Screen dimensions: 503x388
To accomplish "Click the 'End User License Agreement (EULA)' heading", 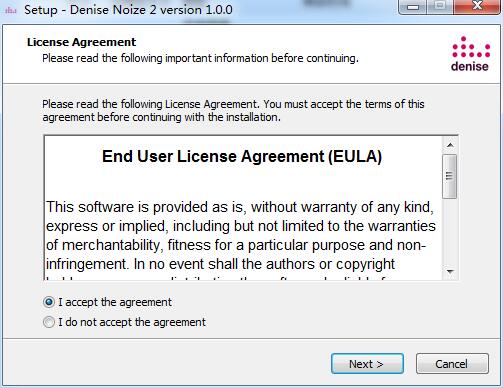I will click(242, 156).
